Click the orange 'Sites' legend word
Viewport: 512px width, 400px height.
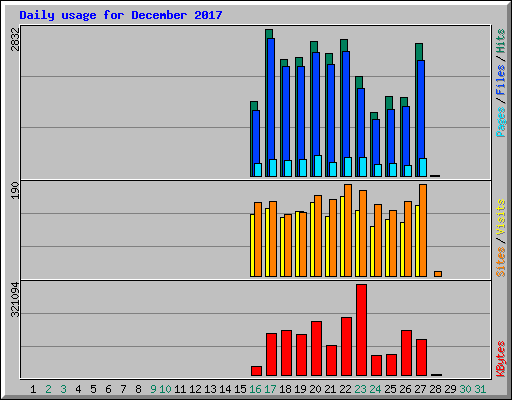[x=501, y=262]
